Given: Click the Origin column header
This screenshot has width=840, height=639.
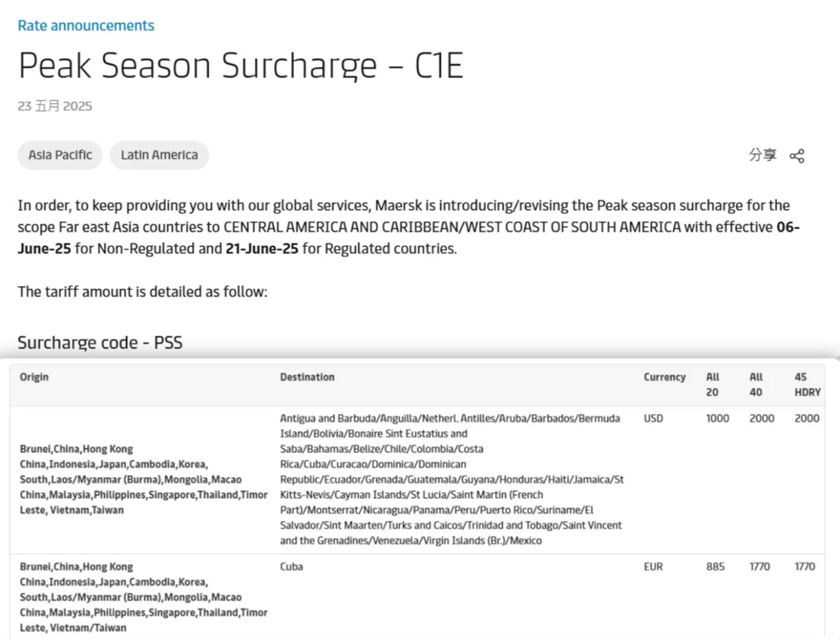Looking at the screenshot, I should pyautogui.click(x=34, y=377).
